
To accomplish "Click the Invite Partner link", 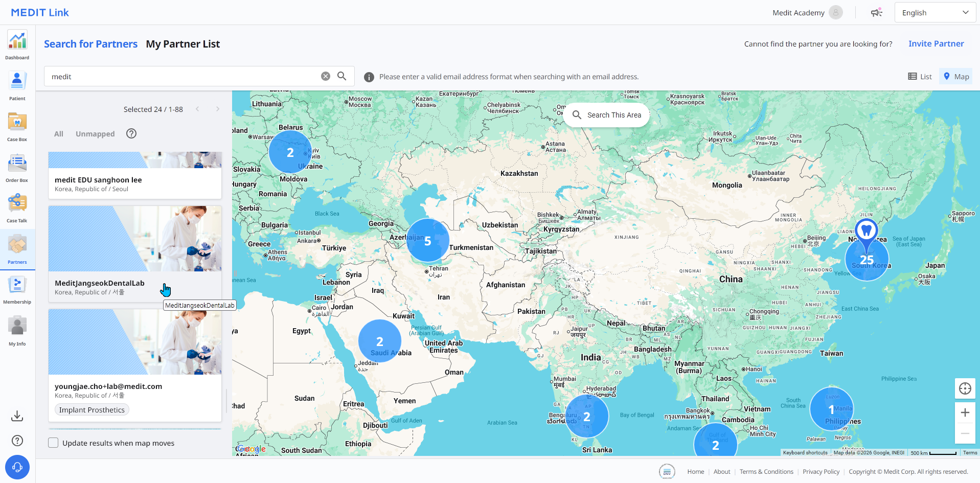I will pos(936,44).
